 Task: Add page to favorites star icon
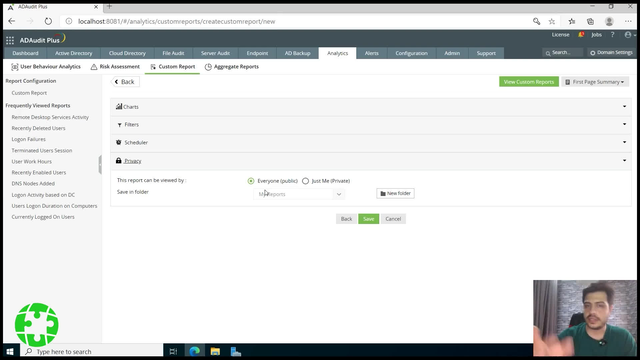(x=552, y=21)
